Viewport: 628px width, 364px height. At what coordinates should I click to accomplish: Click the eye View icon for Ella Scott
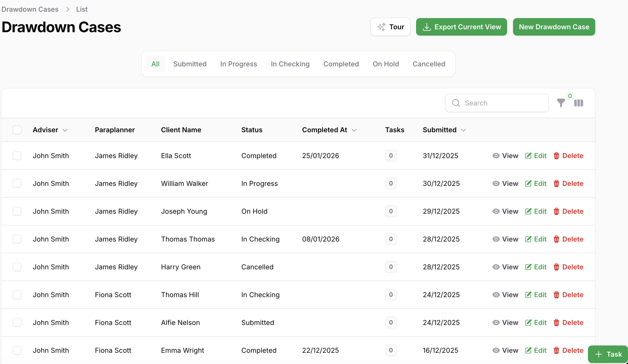[x=496, y=156]
